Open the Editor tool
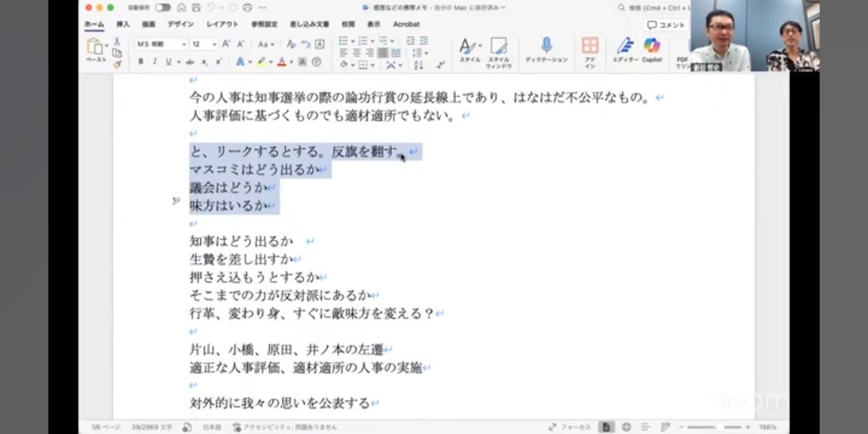 click(625, 46)
